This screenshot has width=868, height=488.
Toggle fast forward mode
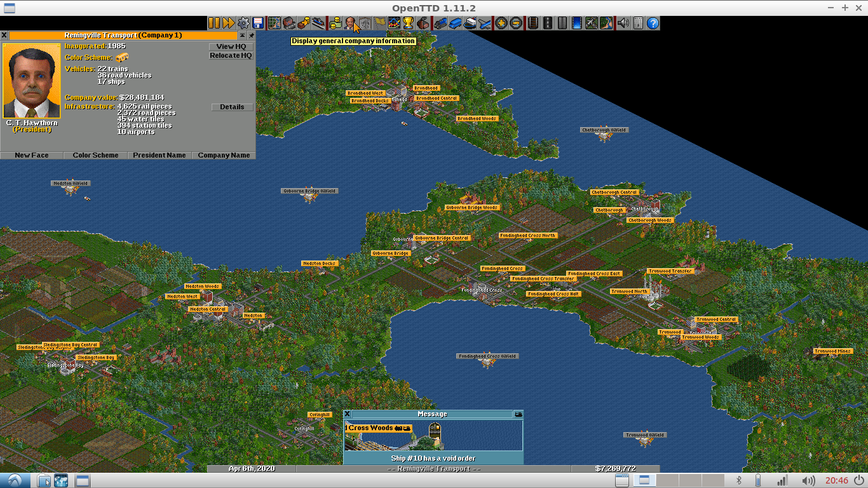(229, 23)
